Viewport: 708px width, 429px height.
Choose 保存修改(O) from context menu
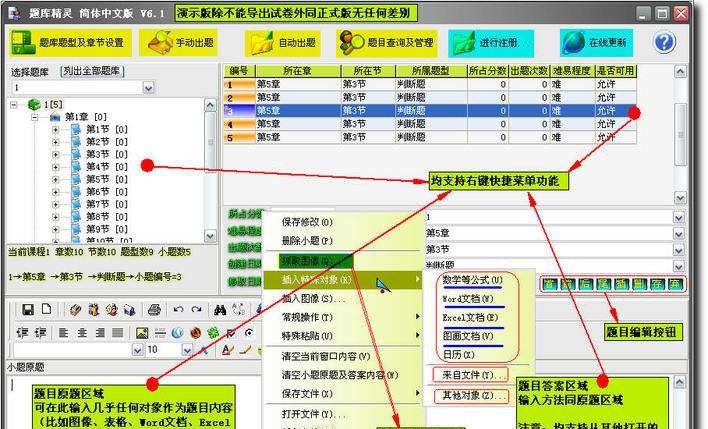click(307, 222)
